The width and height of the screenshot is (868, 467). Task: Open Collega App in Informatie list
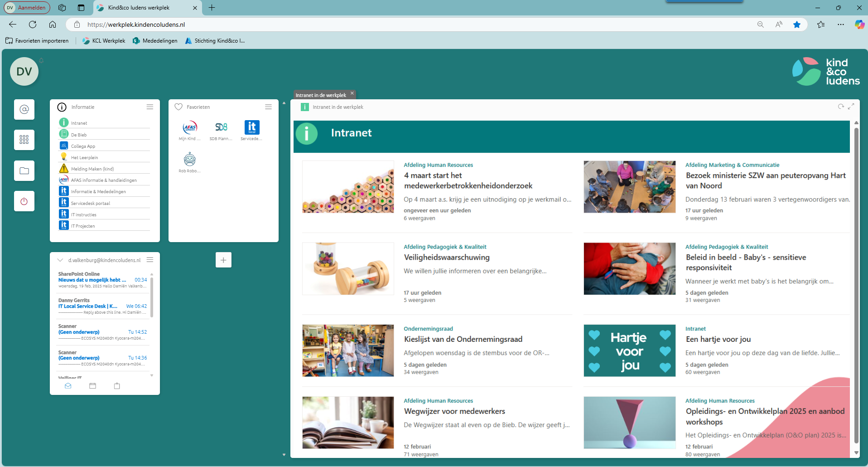83,146
